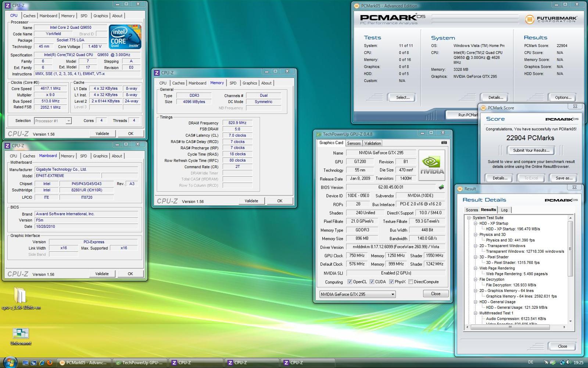Click the Show Desktop quick launch icon
Viewport: 588px width, 368px height.
click(25, 362)
